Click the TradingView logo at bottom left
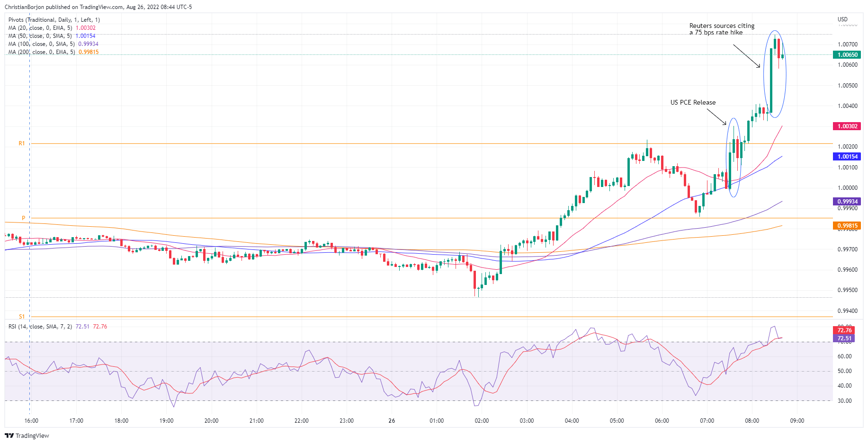The image size is (868, 444). pyautogui.click(x=27, y=435)
